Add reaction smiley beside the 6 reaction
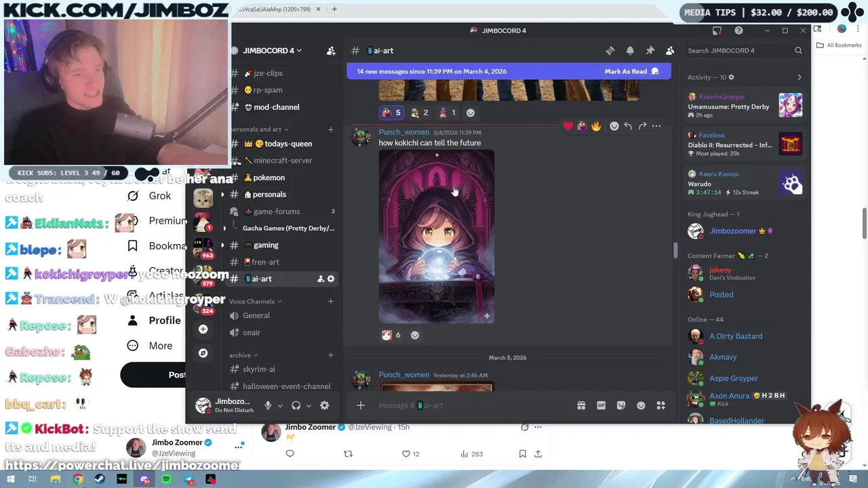 (415, 335)
